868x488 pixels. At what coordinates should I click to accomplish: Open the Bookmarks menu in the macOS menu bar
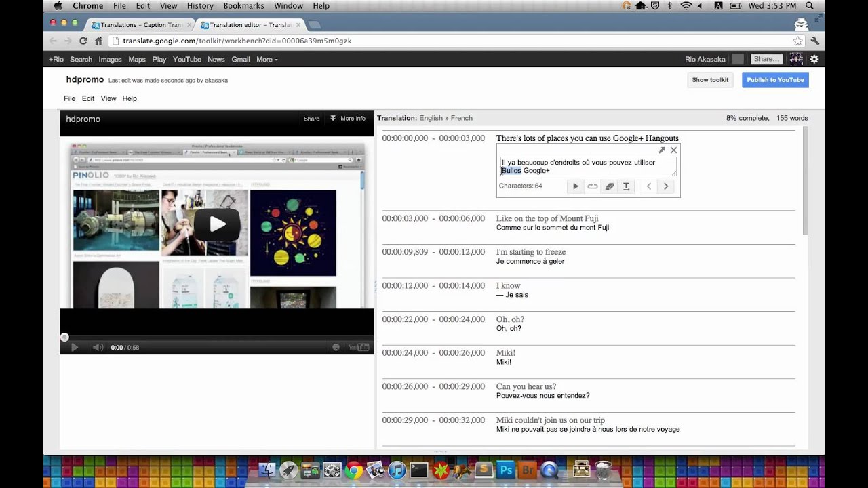pyautogui.click(x=244, y=6)
